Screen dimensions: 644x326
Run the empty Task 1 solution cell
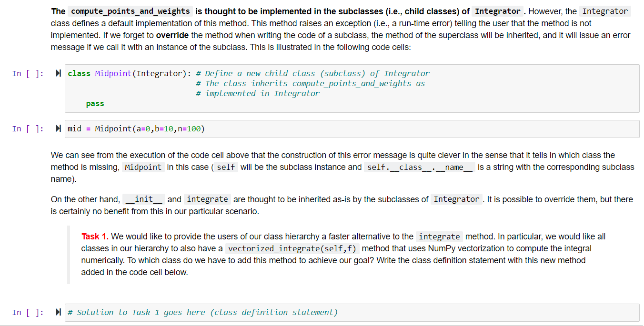58,312
